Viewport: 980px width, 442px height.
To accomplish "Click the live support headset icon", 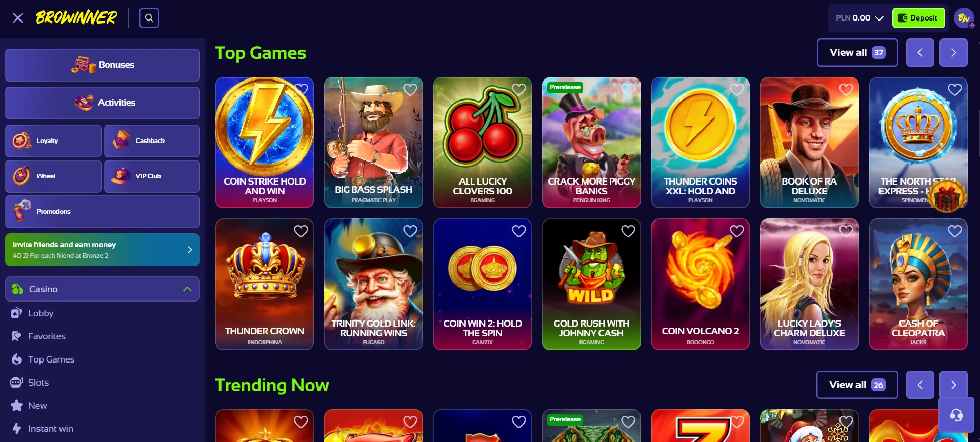I will tap(956, 415).
